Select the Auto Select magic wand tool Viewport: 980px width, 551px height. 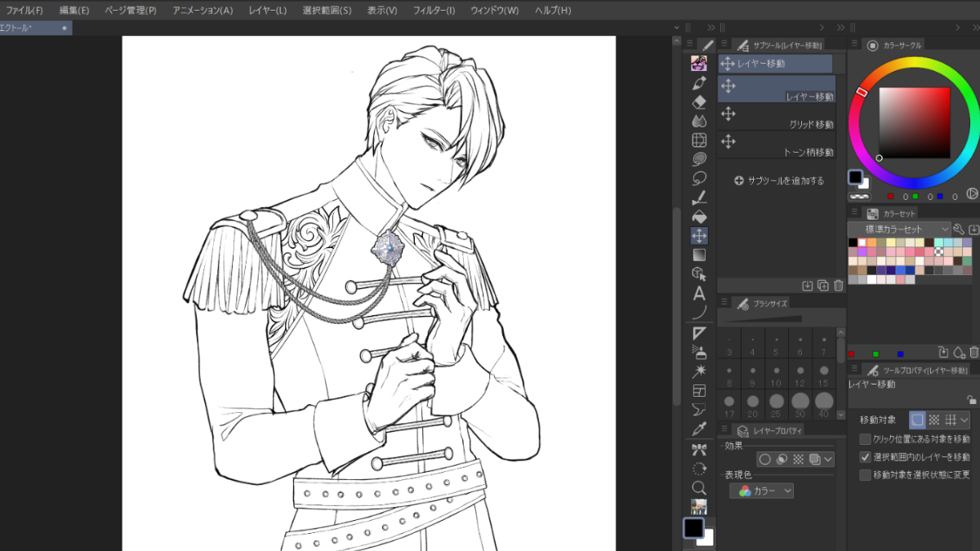(x=699, y=371)
